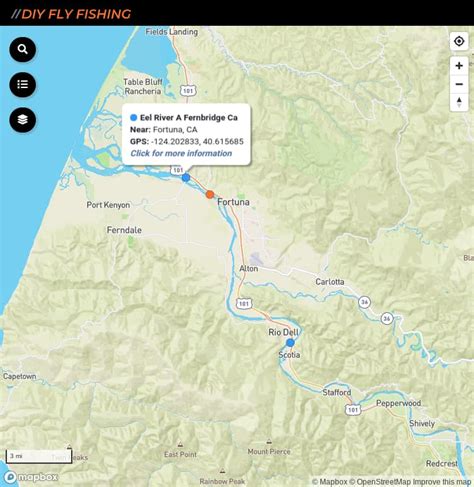Reset map bearing with compass button
The image size is (474, 487).
459,102
